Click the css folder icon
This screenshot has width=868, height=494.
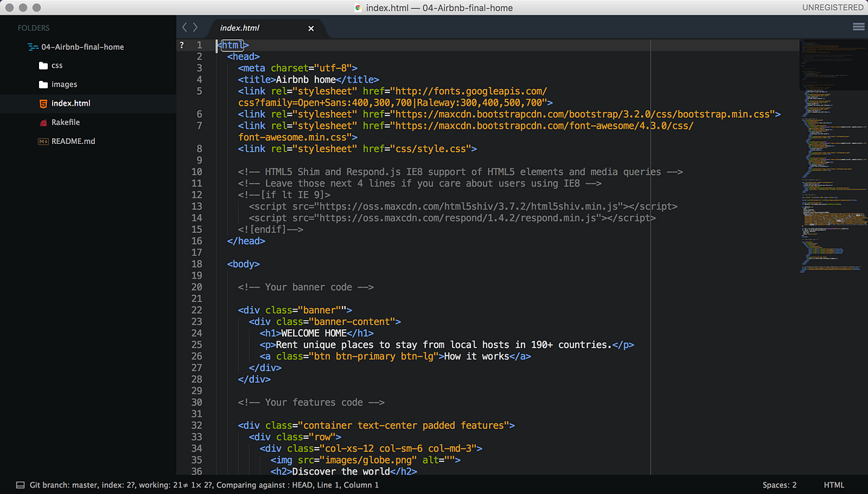point(43,66)
